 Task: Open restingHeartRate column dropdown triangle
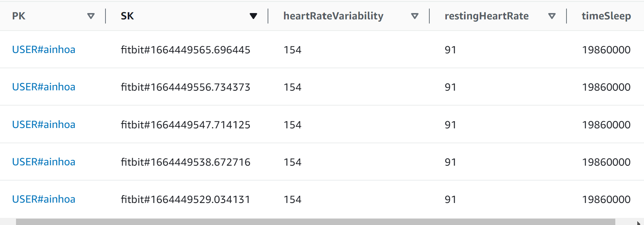[552, 16]
